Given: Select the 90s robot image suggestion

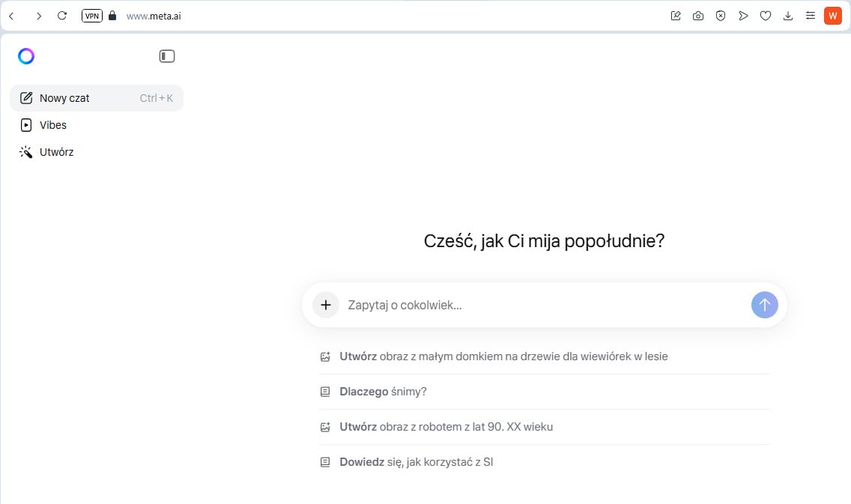Looking at the screenshot, I should click(x=446, y=427).
